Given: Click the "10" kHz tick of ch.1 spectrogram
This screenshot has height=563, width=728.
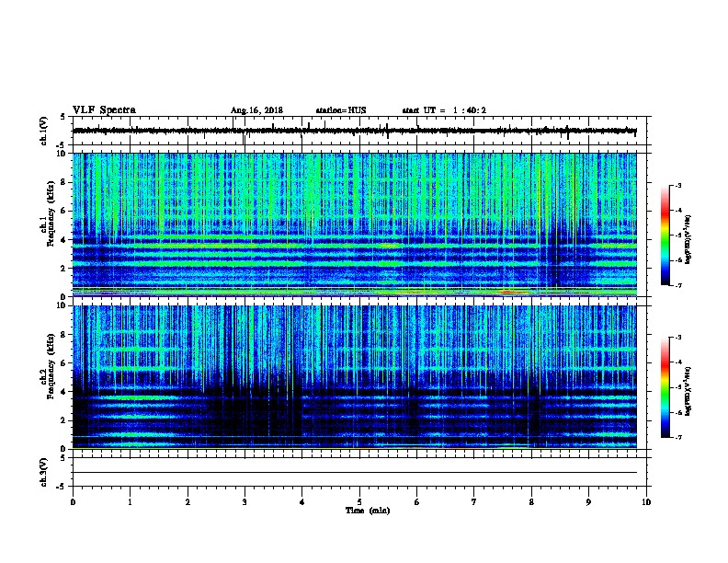Looking at the screenshot, I should click(x=63, y=154).
